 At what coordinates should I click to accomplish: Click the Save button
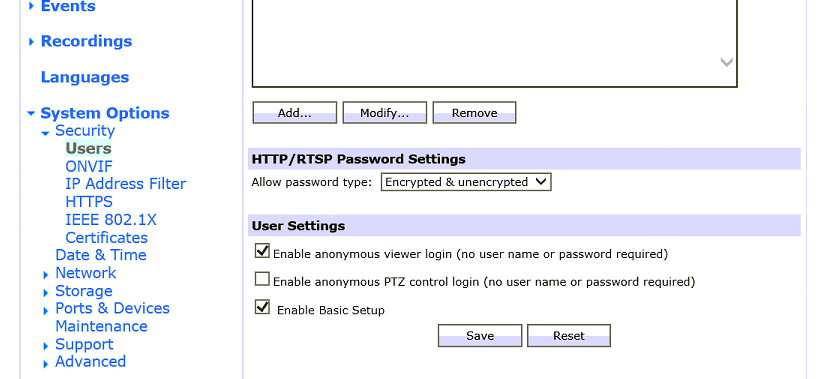pos(480,336)
